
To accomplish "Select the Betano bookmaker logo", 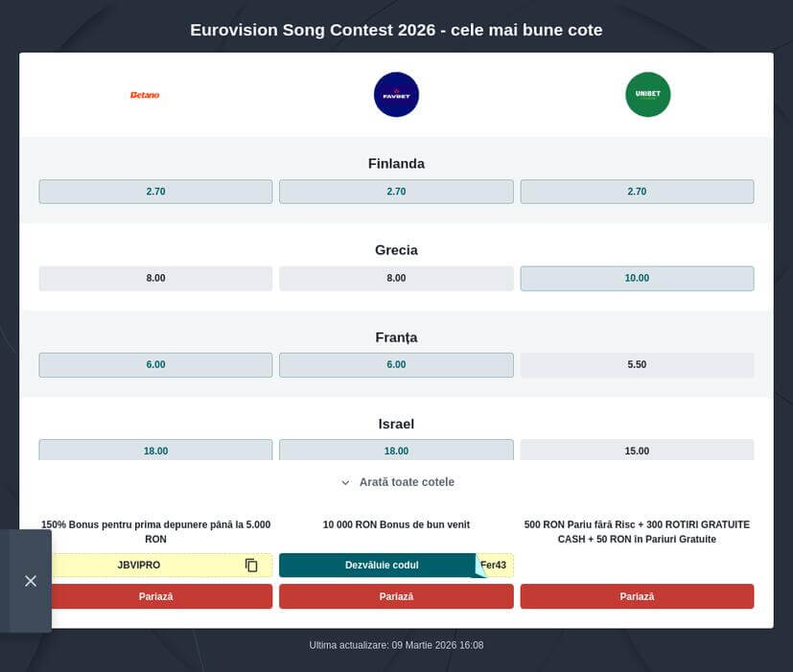I will click(144, 94).
